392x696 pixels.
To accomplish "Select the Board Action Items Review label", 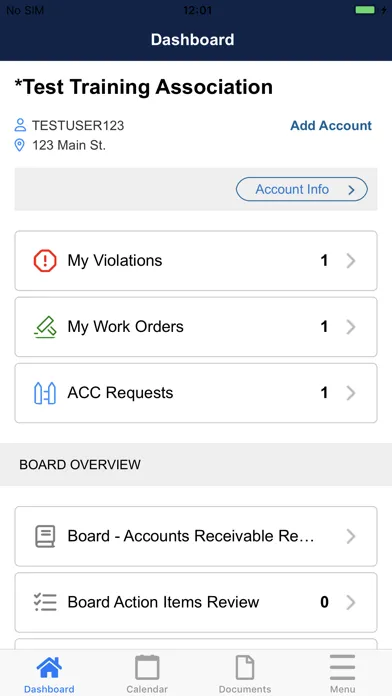I will pyautogui.click(x=163, y=602).
